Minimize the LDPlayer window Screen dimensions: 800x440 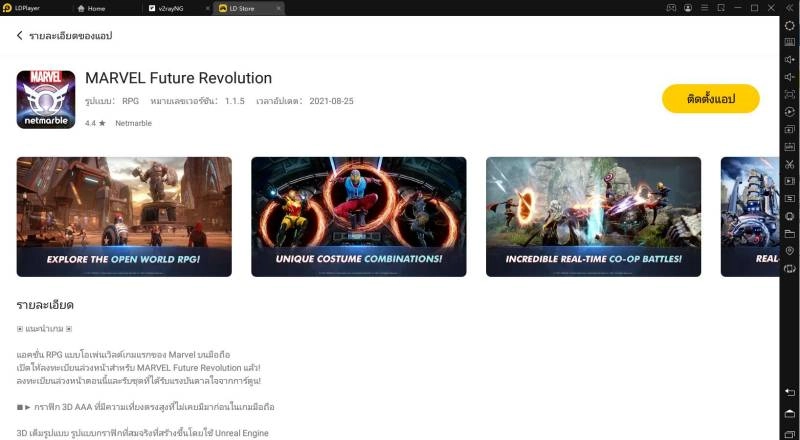coord(737,8)
